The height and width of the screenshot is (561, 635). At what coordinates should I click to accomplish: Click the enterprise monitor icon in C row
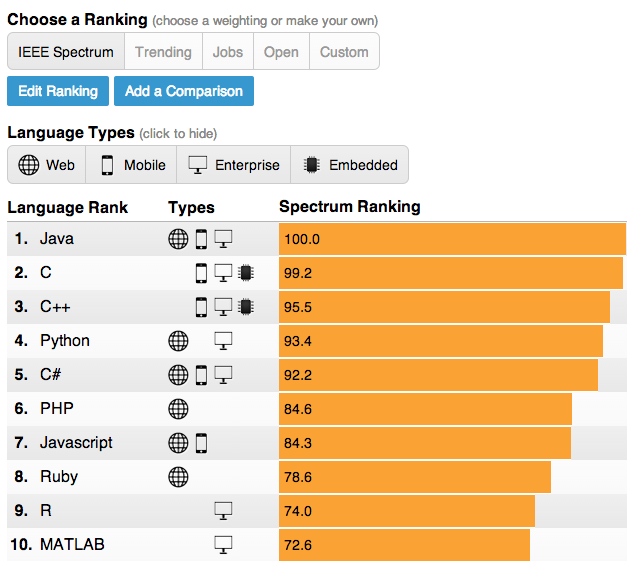pos(223,273)
